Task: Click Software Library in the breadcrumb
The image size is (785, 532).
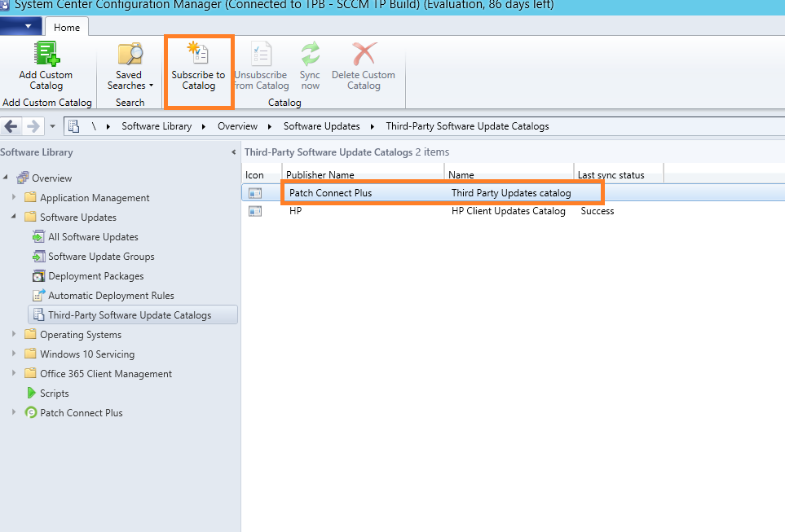Action: coord(157,126)
